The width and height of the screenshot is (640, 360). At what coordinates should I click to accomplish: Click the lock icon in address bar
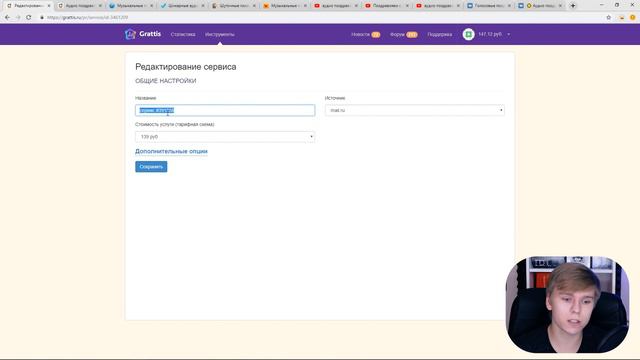click(42, 18)
